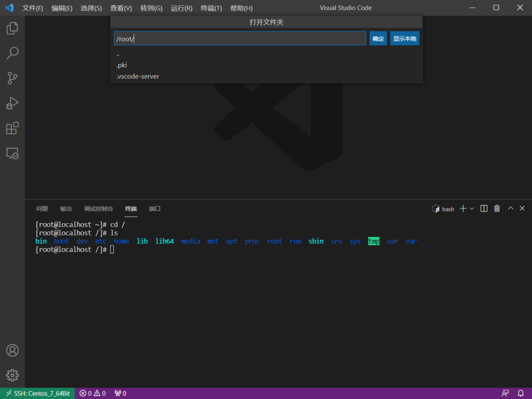This screenshot has width=532, height=399.
Task: Open the Source Control view
Action: click(12, 78)
